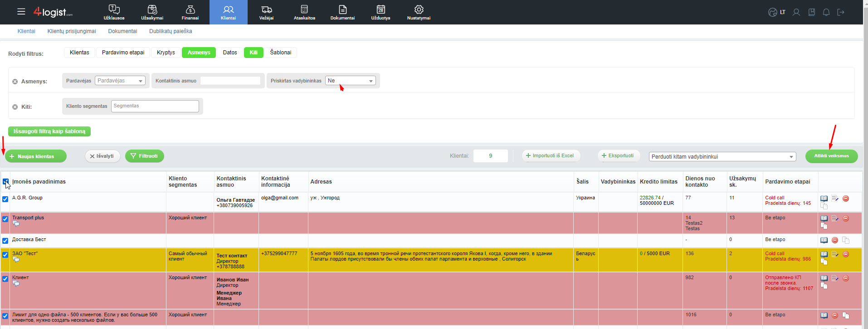This screenshot has height=329, width=868.
Task: Open the Dublikatų paieška tab
Action: pos(171,31)
